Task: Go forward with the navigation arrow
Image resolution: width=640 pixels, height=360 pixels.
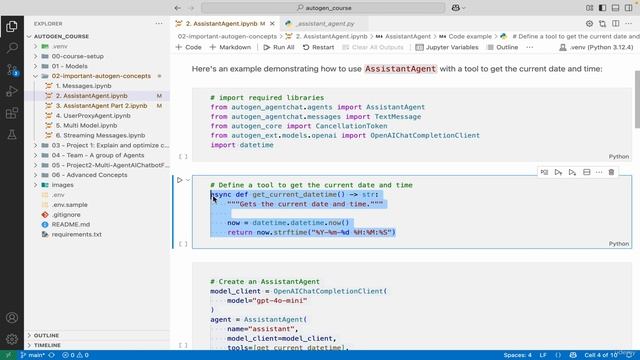Action: 191,8
